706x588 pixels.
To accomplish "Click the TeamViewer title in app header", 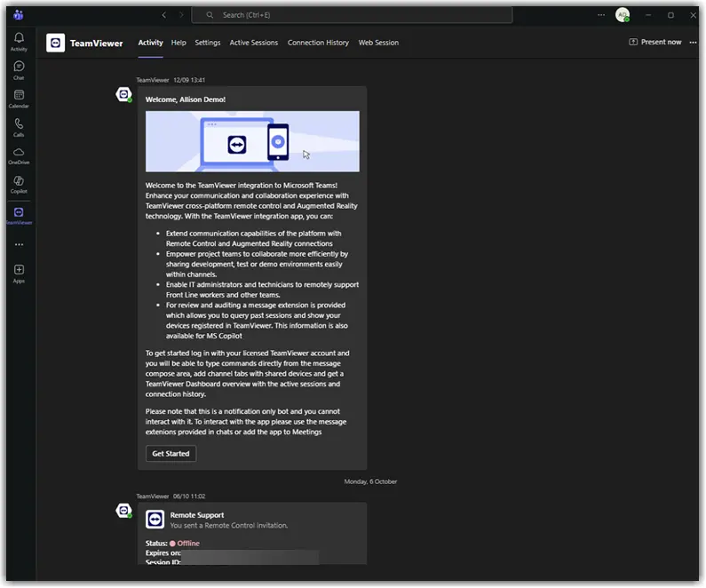I will tap(97, 44).
